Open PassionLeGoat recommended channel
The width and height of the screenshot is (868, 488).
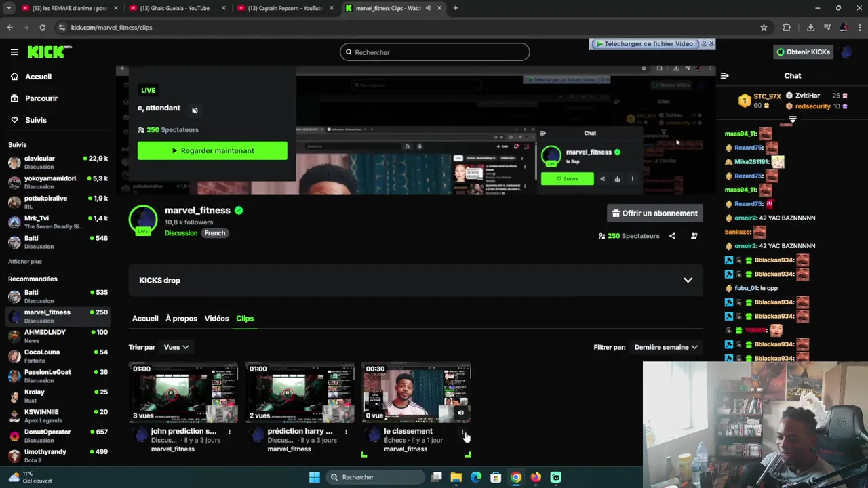58,376
